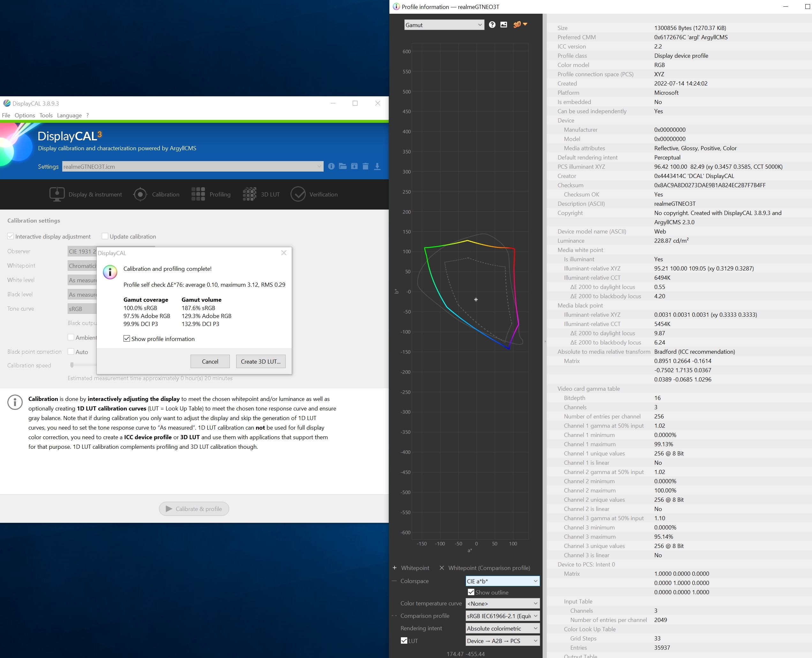Uncheck Show profile information checkbox
The height and width of the screenshot is (658, 812).
pos(127,338)
